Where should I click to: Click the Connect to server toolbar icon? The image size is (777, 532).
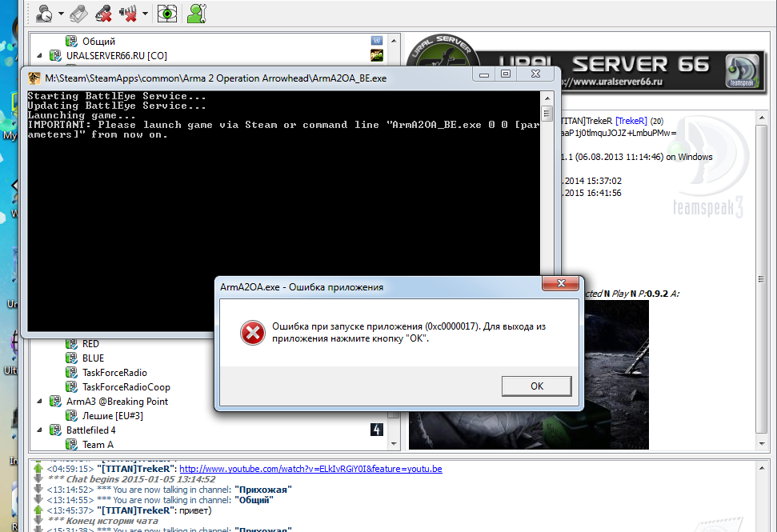(45, 14)
